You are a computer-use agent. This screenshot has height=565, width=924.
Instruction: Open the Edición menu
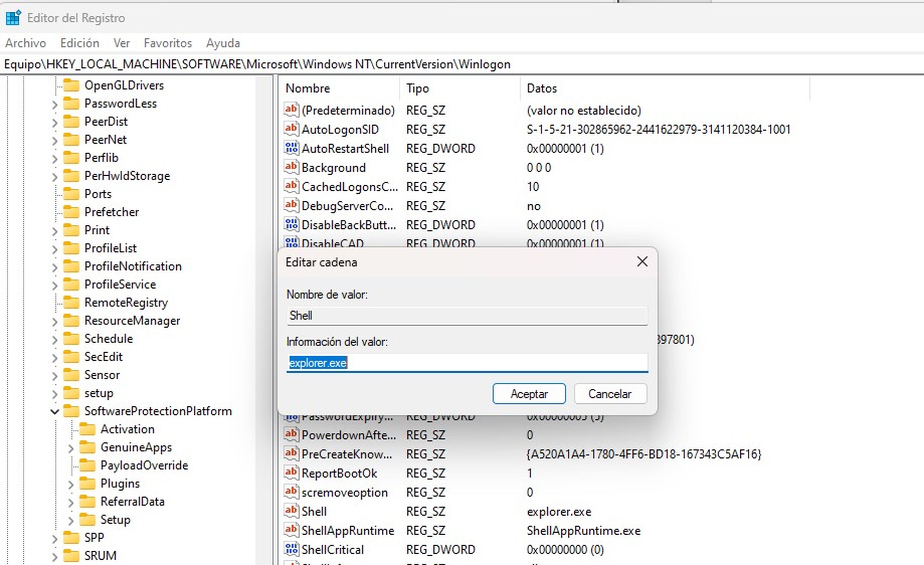point(79,43)
